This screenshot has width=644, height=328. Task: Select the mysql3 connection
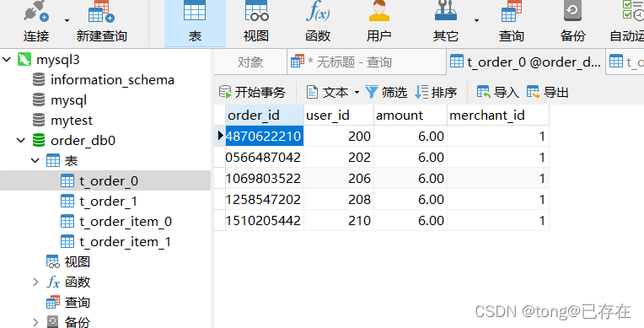click(58, 60)
